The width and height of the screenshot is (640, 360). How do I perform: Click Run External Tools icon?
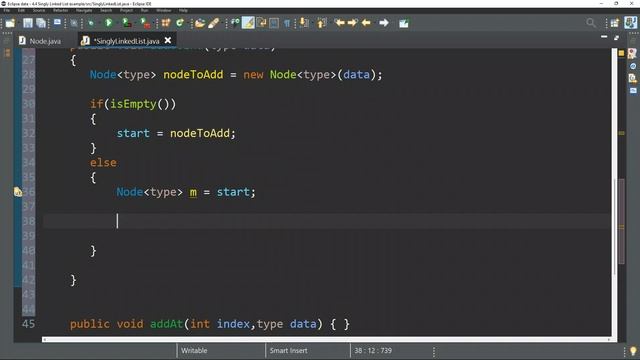click(144, 23)
